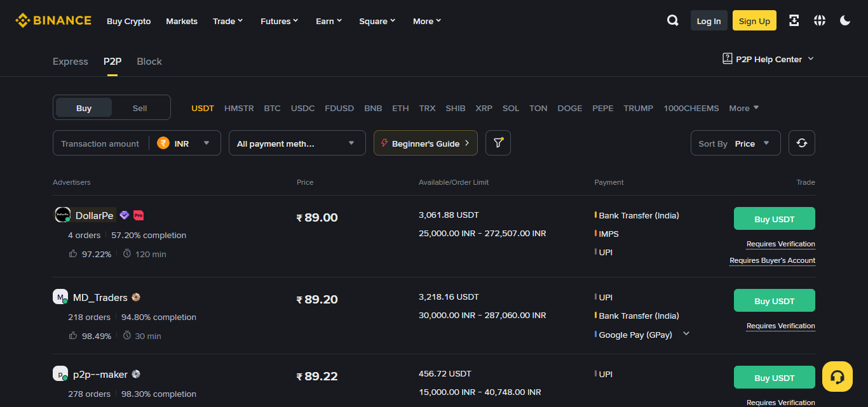
Task: Open the top More menu dropdown
Action: pyautogui.click(x=427, y=21)
